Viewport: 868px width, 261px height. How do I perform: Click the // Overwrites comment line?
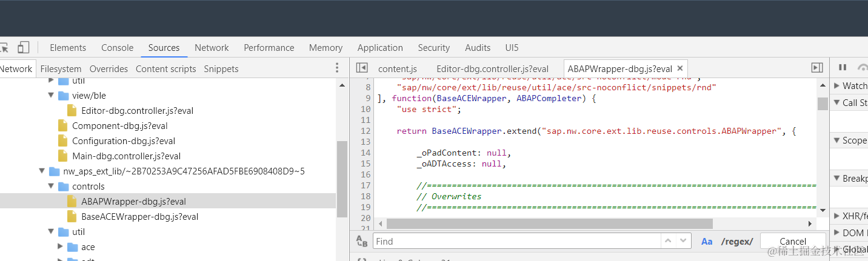click(449, 196)
